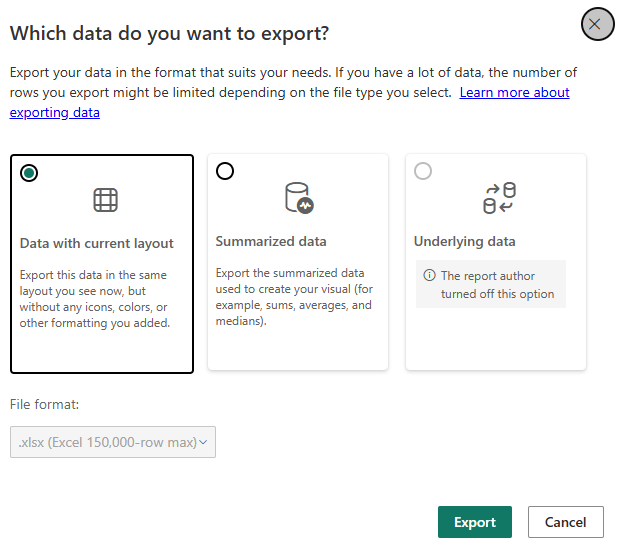Screen dimensions: 624x554
Task: Click the table grid layout icon
Action: click(x=105, y=200)
